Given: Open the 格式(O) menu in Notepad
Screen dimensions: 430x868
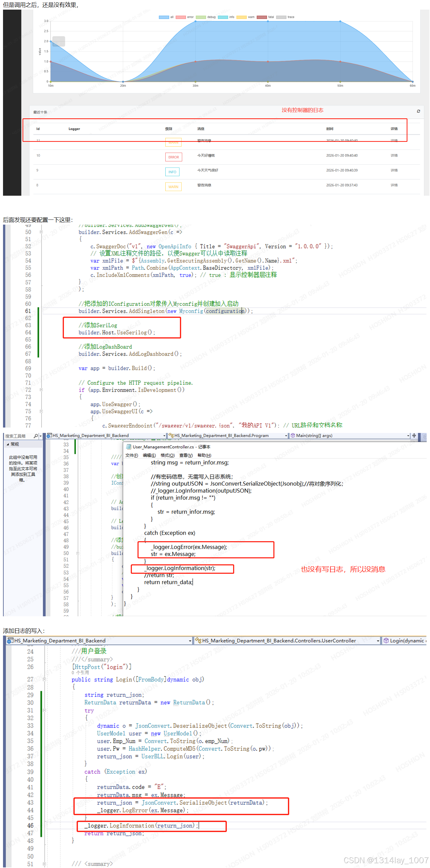Looking at the screenshot, I should [x=167, y=455].
